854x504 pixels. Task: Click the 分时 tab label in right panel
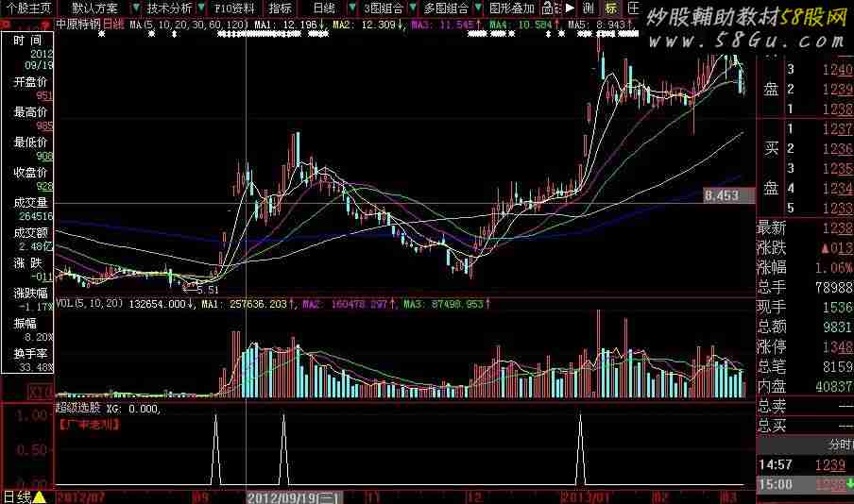[841, 445]
